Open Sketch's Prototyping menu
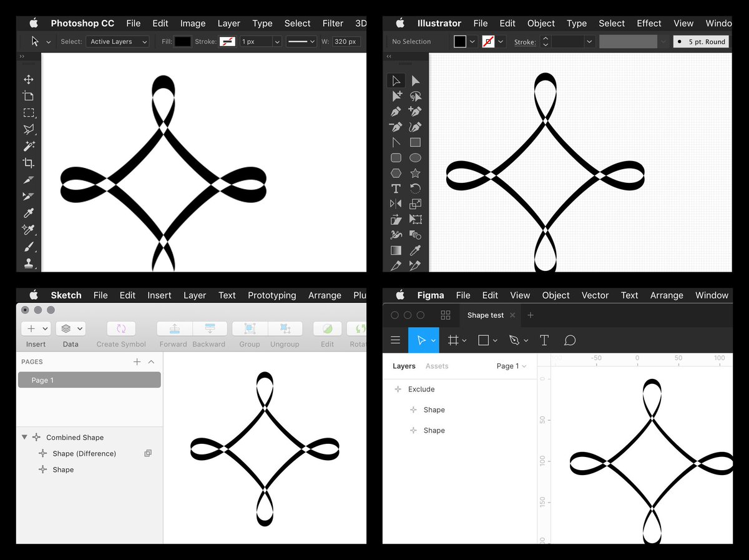The height and width of the screenshot is (560, 749). [272, 295]
